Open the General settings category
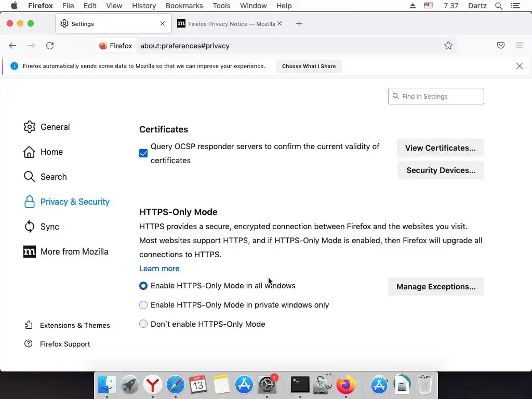This screenshot has width=532, height=399. (x=47, y=127)
